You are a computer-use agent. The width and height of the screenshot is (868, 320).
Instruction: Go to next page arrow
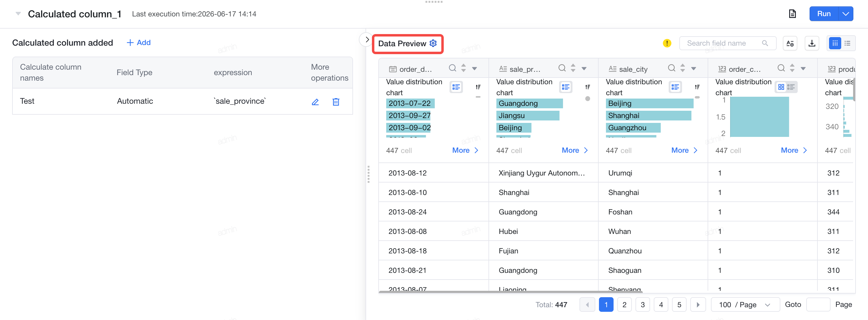point(698,304)
